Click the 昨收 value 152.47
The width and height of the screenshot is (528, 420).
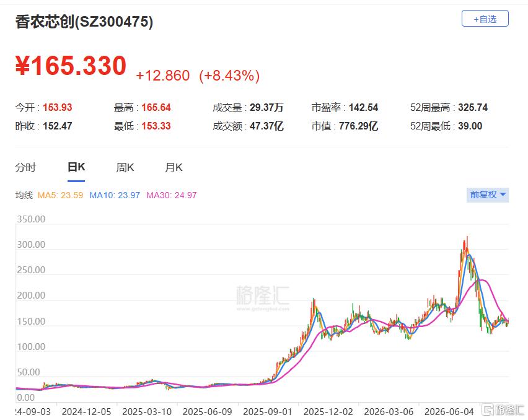(x=58, y=126)
